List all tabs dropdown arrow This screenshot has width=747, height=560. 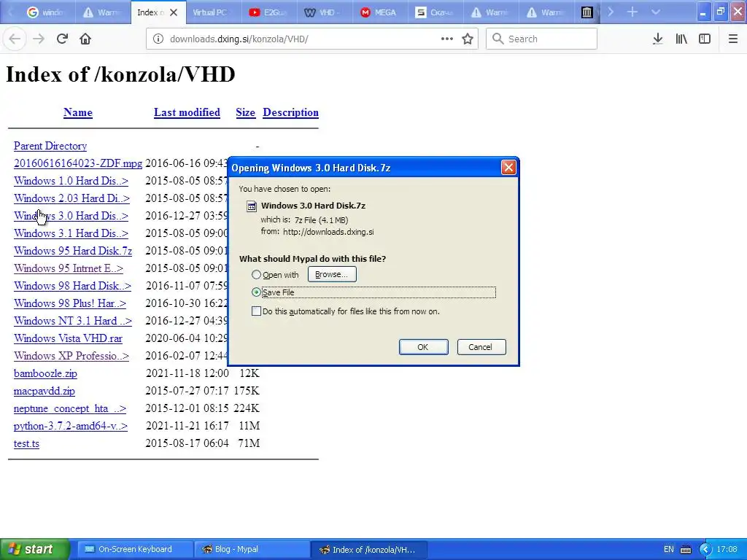[x=656, y=12]
